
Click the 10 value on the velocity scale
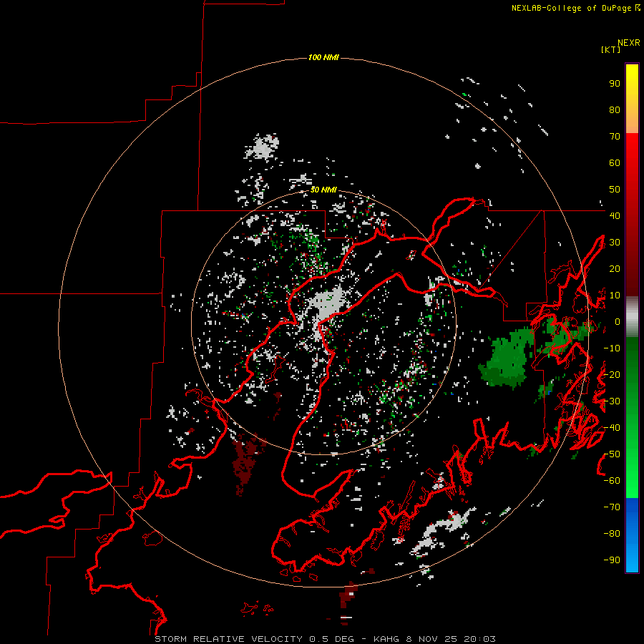[x=615, y=296]
